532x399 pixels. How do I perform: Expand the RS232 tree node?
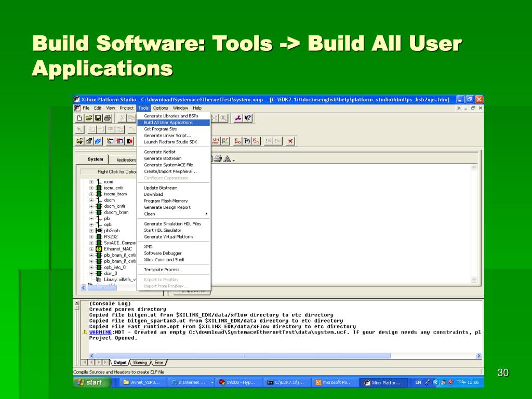[91, 237]
